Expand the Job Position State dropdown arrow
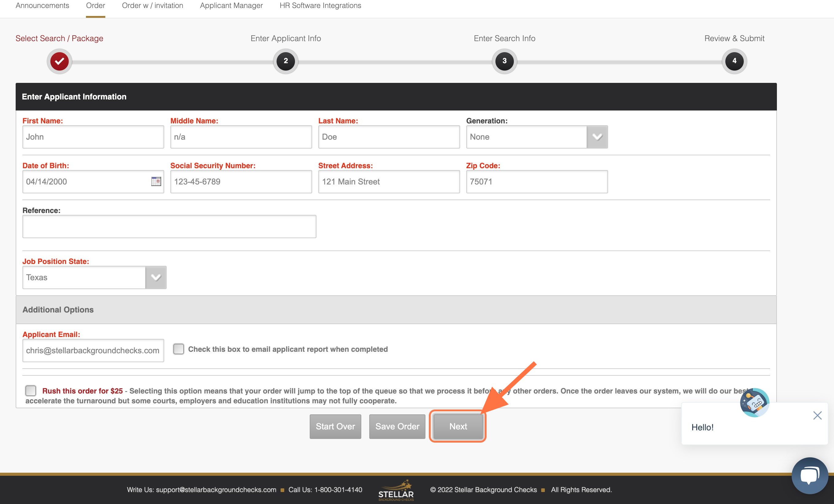The height and width of the screenshot is (504, 834). coord(156,277)
